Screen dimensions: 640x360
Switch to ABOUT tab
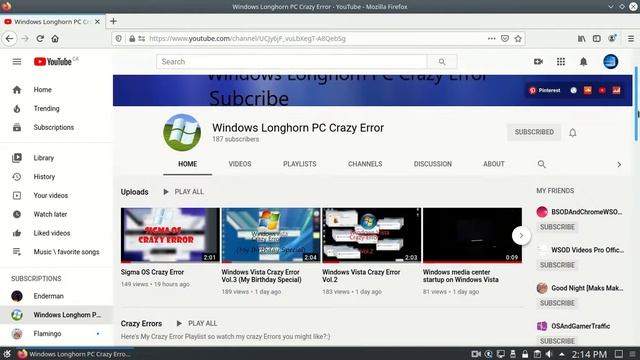pyautogui.click(x=493, y=164)
